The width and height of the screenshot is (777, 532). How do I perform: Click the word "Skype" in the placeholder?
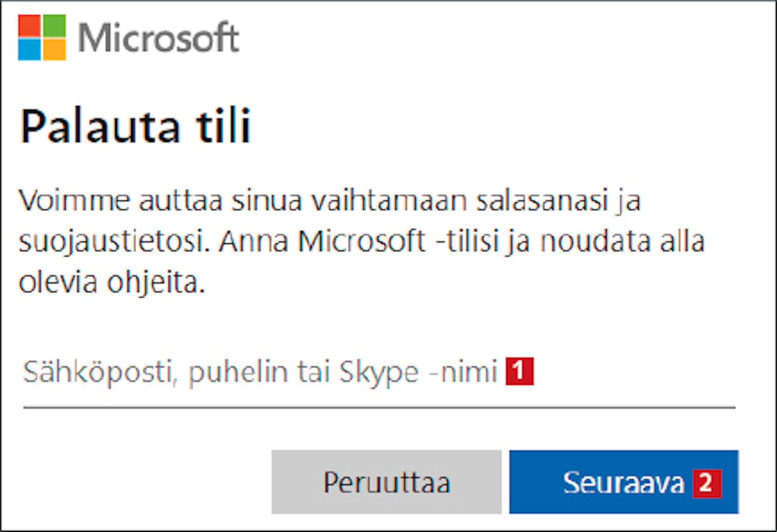point(379,372)
